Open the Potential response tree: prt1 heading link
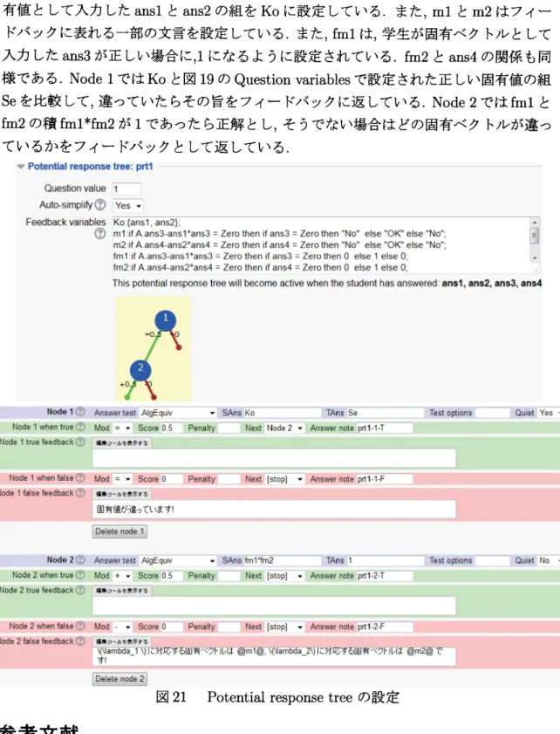This screenshot has height=734, width=560. click(91, 166)
